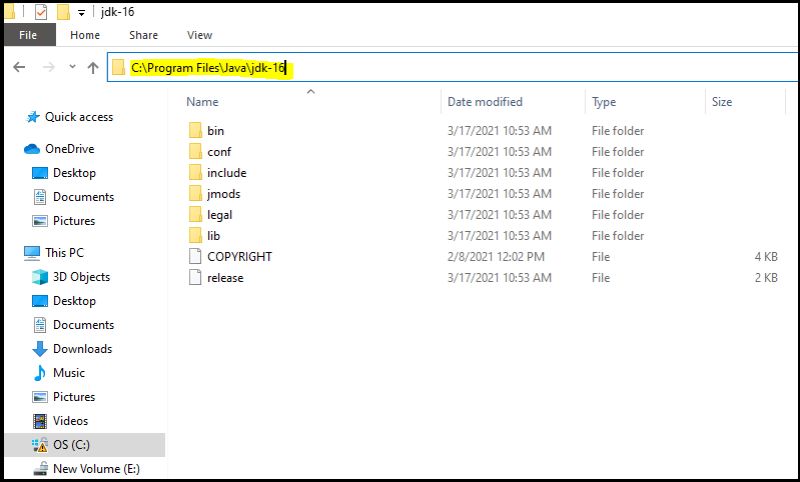Click the 'release' file name

point(225,277)
